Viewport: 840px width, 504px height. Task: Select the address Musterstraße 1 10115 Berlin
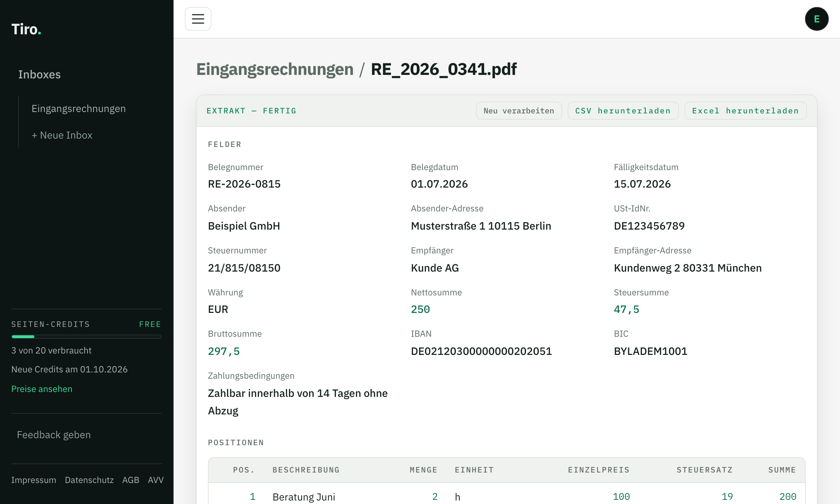pos(481,226)
